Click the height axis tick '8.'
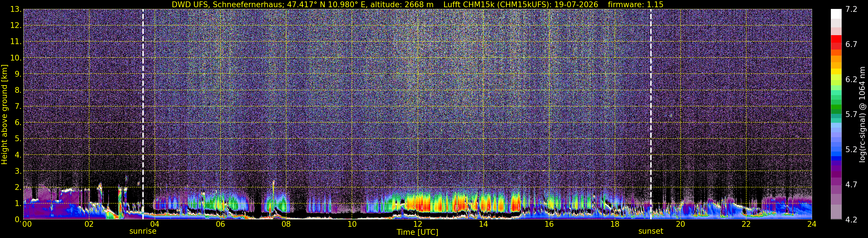Image resolution: width=868 pixels, height=238 pixels. click(x=18, y=90)
